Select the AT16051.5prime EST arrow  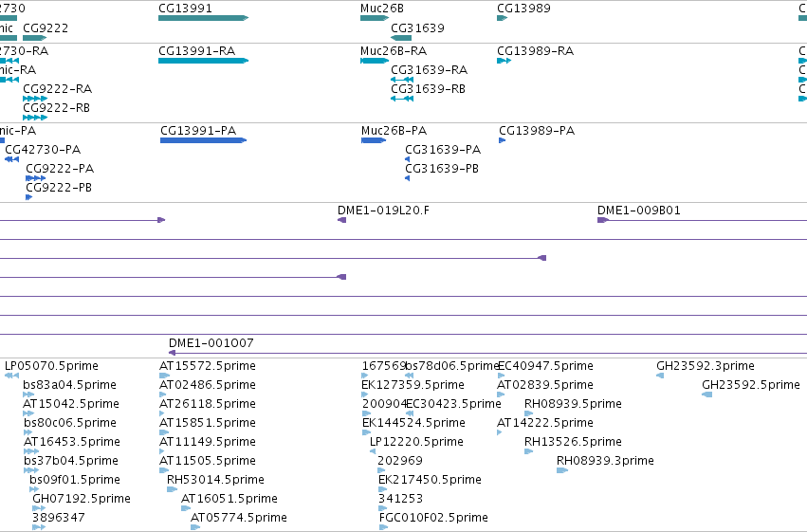tap(186, 508)
